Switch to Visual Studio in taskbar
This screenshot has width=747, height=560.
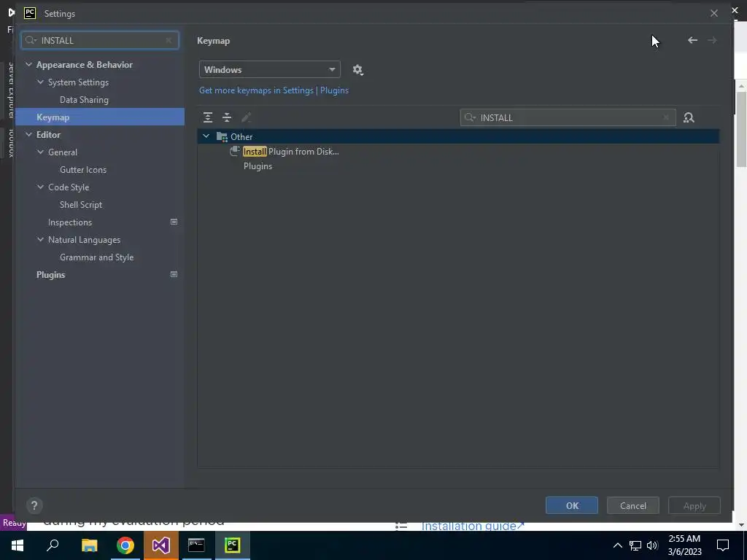pyautogui.click(x=161, y=545)
